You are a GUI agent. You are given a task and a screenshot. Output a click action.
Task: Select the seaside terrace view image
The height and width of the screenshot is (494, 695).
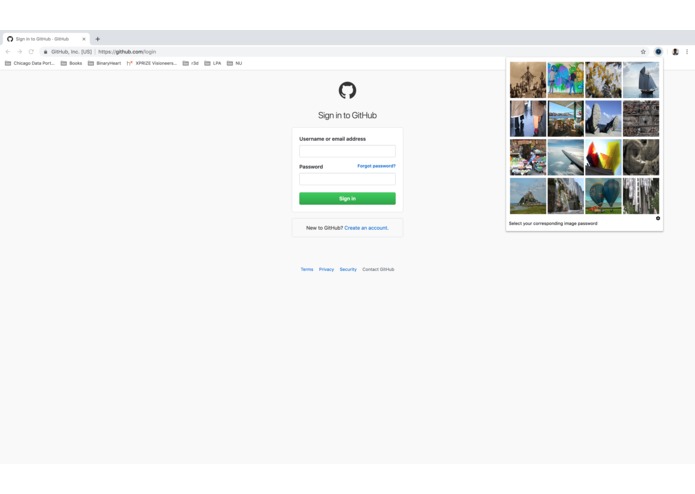coord(566,118)
